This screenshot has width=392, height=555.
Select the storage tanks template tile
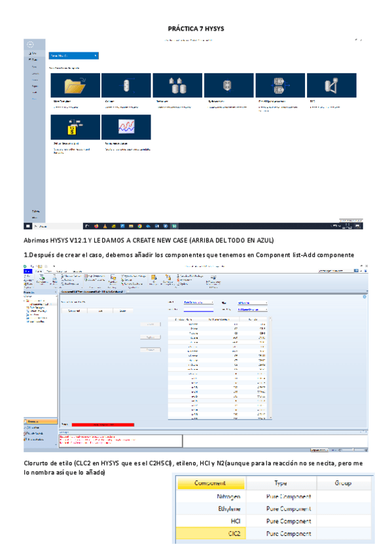click(x=177, y=85)
